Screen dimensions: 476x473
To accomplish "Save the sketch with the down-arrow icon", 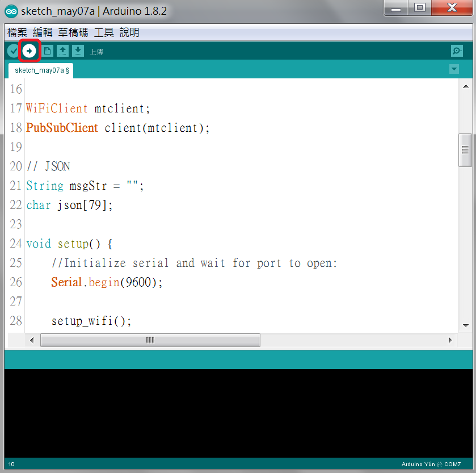I will 78,51.
